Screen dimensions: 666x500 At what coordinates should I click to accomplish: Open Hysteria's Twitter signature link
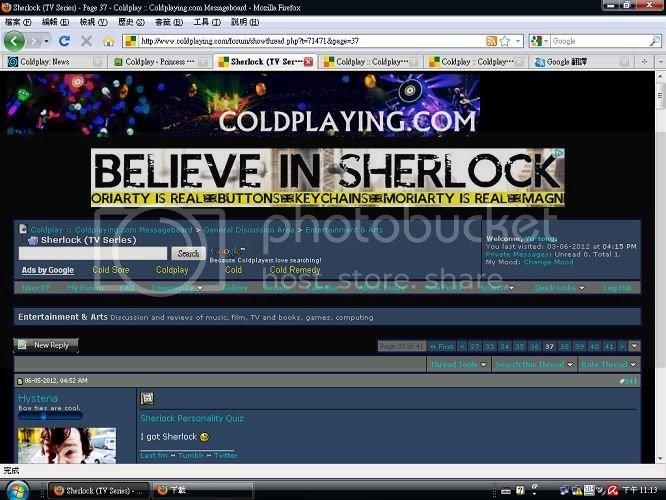click(x=226, y=455)
